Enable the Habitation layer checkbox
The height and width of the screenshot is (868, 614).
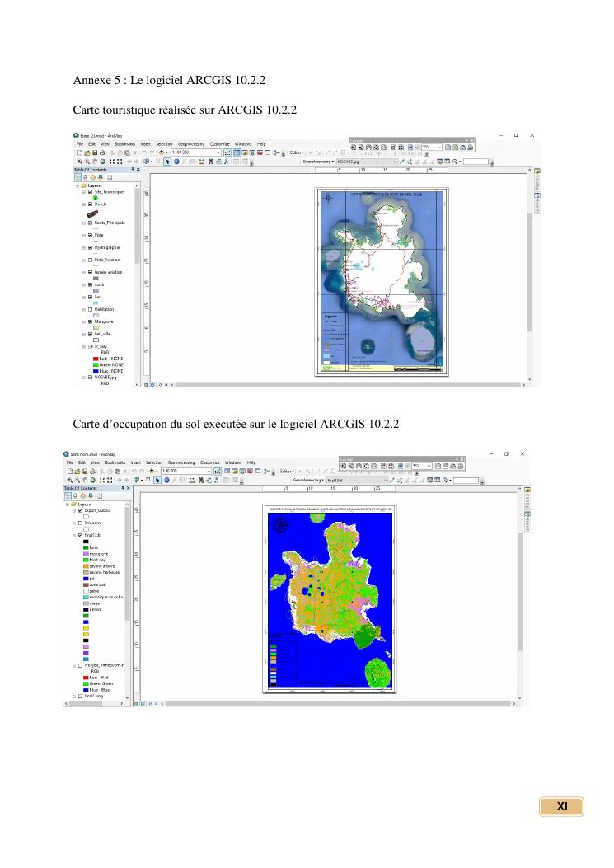tap(91, 309)
